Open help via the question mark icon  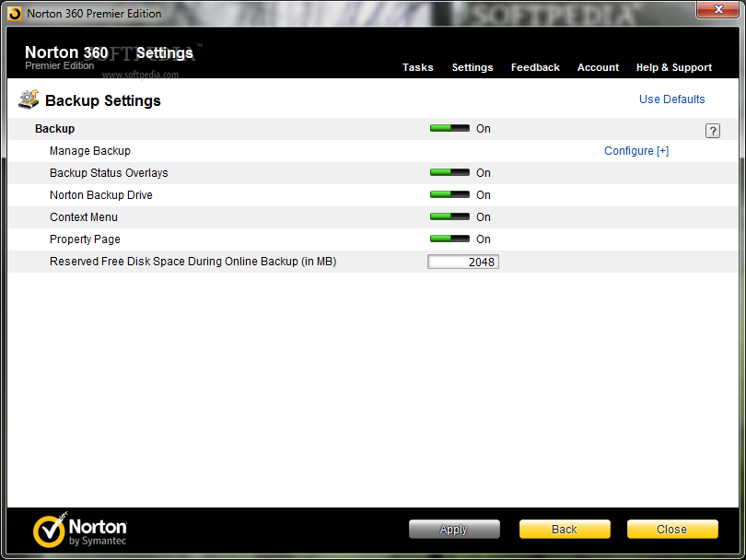tap(712, 131)
